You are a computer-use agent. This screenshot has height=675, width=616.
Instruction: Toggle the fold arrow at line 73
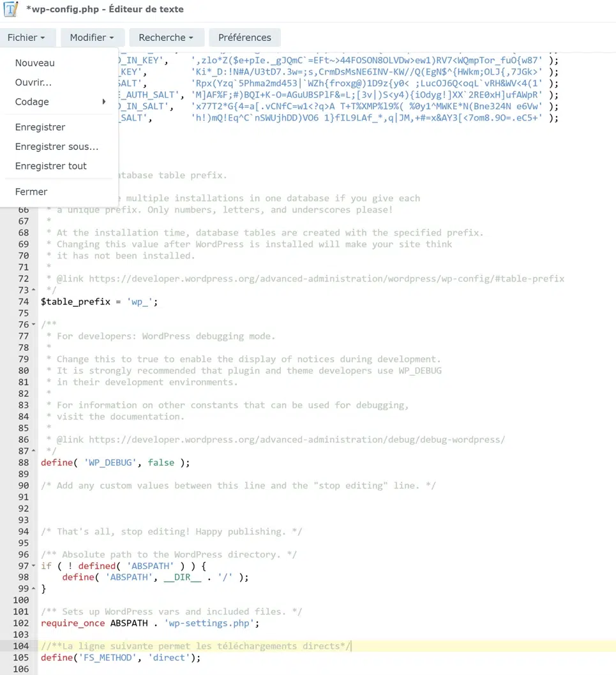(x=33, y=290)
